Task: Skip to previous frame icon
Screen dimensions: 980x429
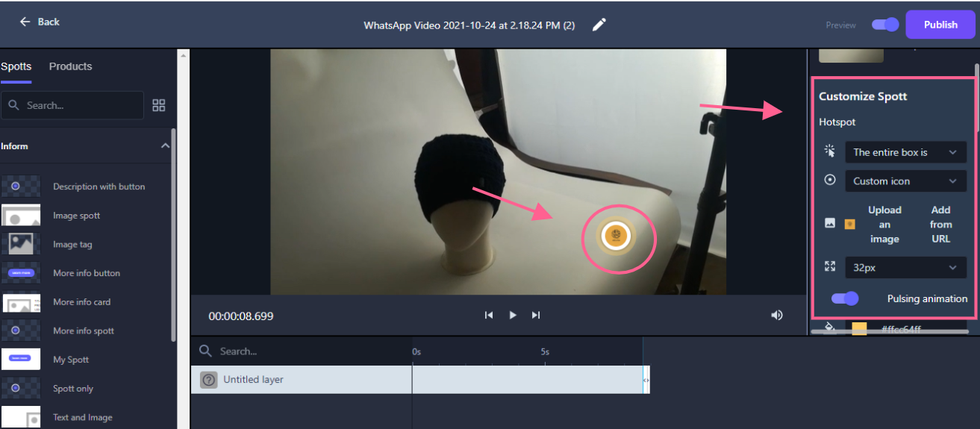Action: tap(489, 315)
